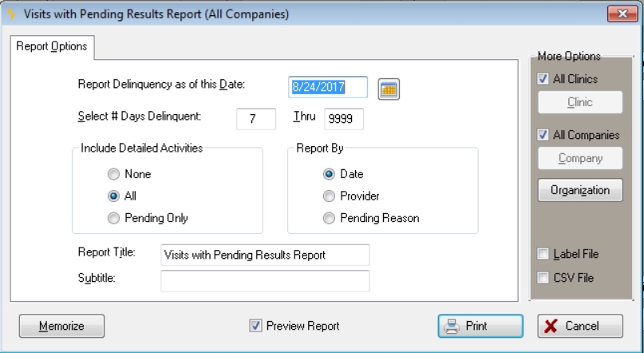Select None for detailed activities
This screenshot has width=644, height=353.
[x=113, y=174]
